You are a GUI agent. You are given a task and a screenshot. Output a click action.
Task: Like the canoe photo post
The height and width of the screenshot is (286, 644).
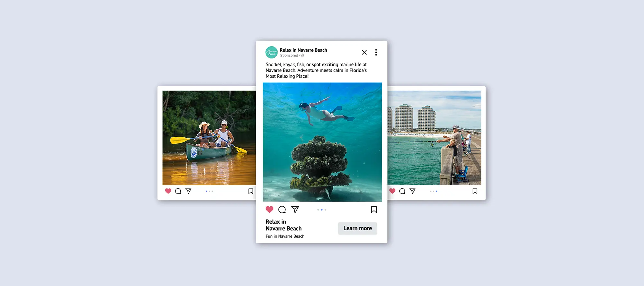click(x=168, y=191)
